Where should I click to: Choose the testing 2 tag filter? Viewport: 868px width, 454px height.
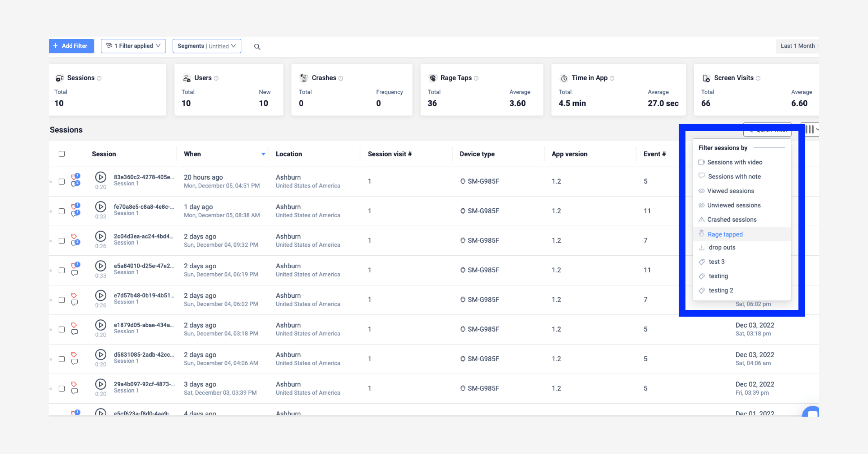[x=720, y=290]
